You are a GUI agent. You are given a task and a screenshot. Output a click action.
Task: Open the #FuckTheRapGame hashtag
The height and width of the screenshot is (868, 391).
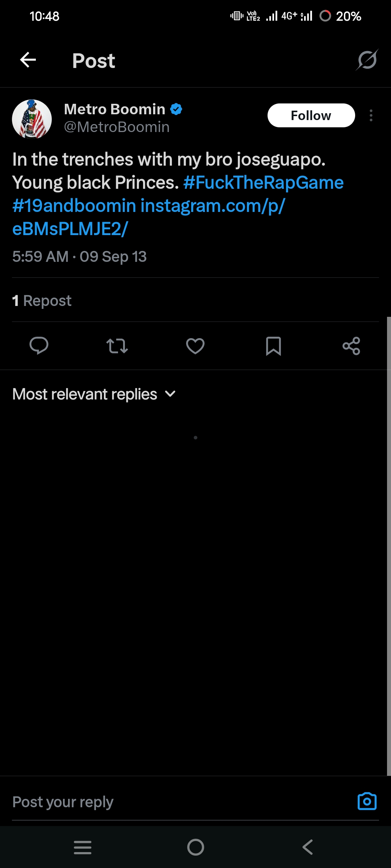(x=263, y=182)
